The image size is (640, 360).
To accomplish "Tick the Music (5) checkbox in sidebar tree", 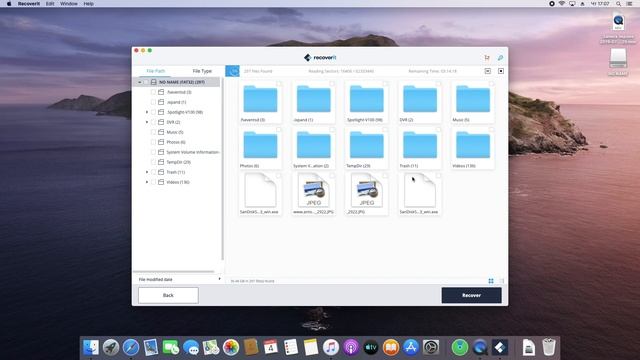I will pyautogui.click(x=153, y=132).
